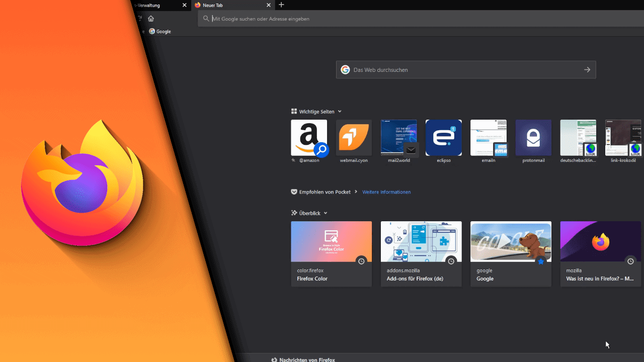
Task: Collapse the Wichtige Seiten section
Action: (340, 112)
